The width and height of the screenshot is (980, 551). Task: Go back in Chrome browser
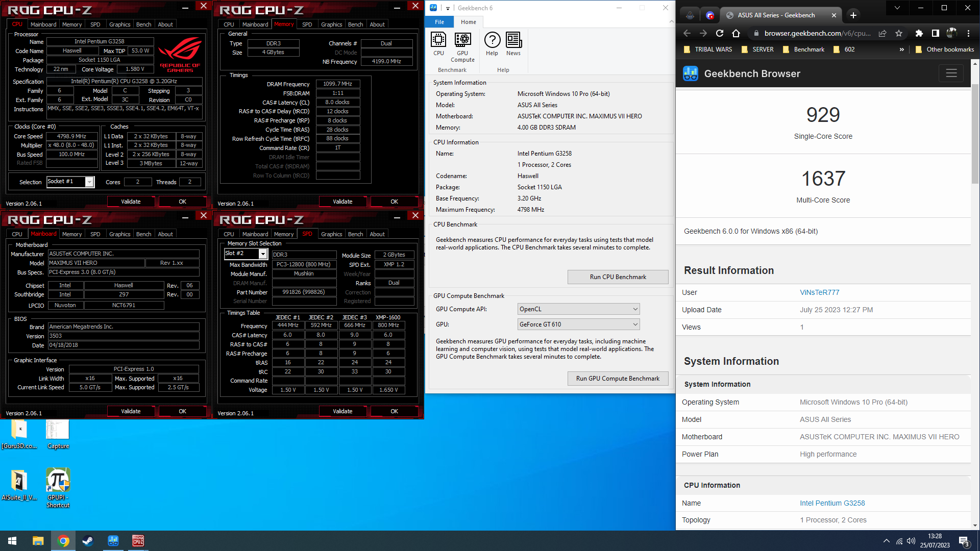point(687,33)
